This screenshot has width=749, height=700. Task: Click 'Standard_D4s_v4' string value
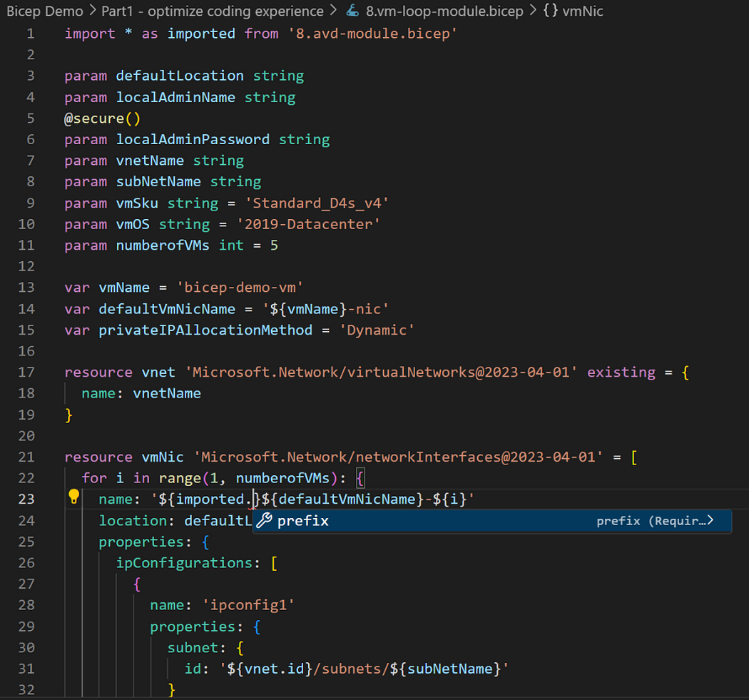point(316,203)
